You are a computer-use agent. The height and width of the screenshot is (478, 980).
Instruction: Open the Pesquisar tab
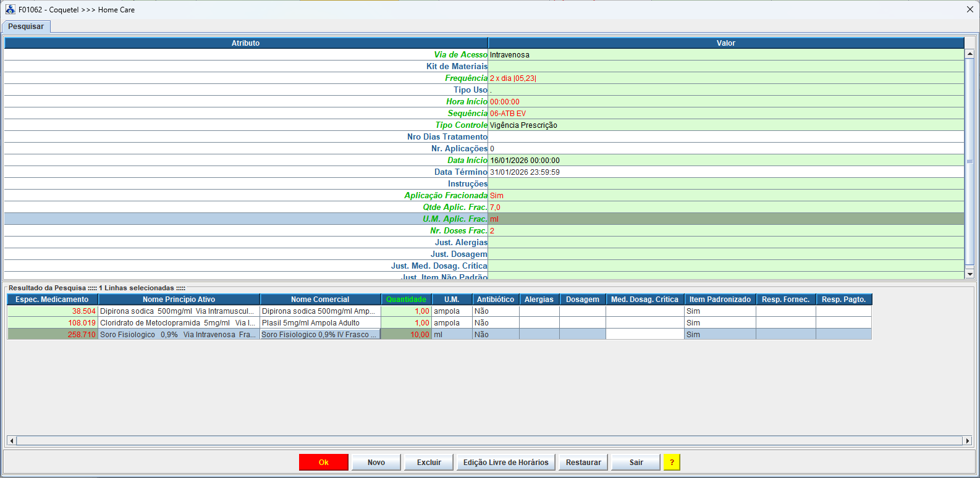[x=26, y=27]
